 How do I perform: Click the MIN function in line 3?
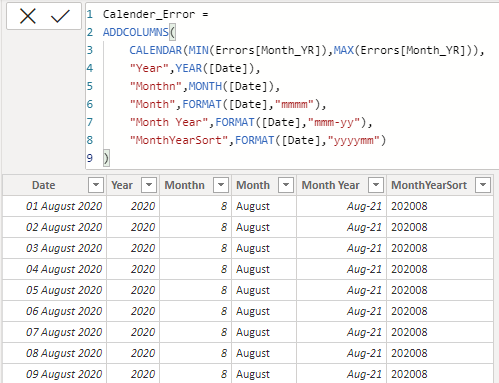pyautogui.click(x=199, y=50)
